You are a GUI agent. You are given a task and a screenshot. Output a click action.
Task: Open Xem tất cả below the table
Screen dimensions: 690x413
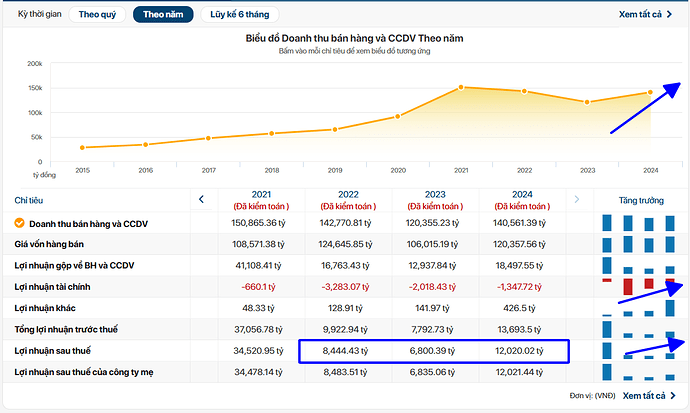pos(646,396)
